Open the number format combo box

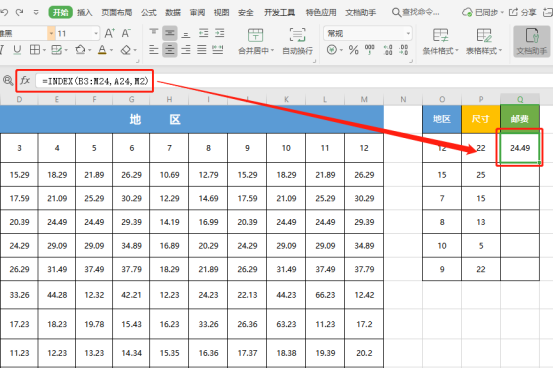367,34
